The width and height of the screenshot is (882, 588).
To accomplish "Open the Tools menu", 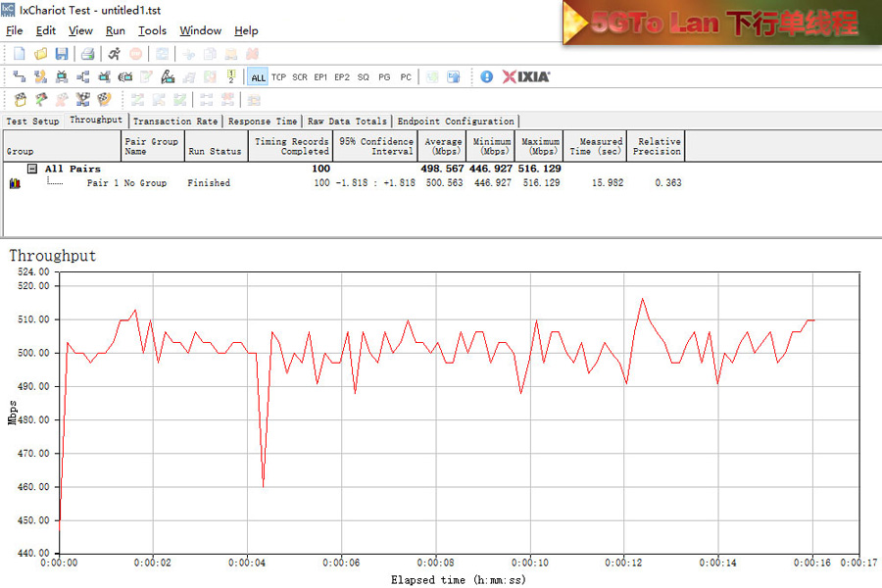I will pos(152,31).
